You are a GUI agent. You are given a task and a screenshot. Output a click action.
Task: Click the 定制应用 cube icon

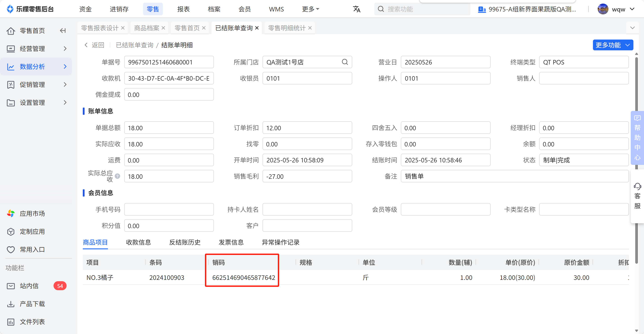pyautogui.click(x=11, y=231)
